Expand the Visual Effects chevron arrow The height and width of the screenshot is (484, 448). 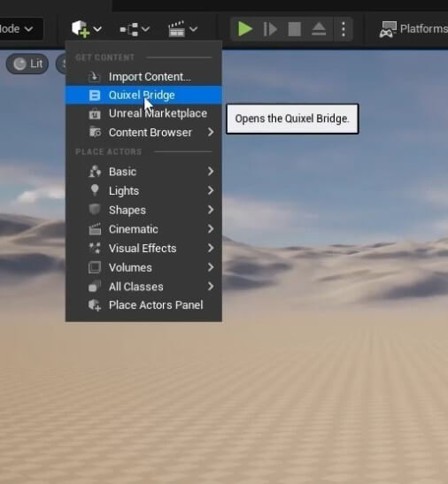211,248
